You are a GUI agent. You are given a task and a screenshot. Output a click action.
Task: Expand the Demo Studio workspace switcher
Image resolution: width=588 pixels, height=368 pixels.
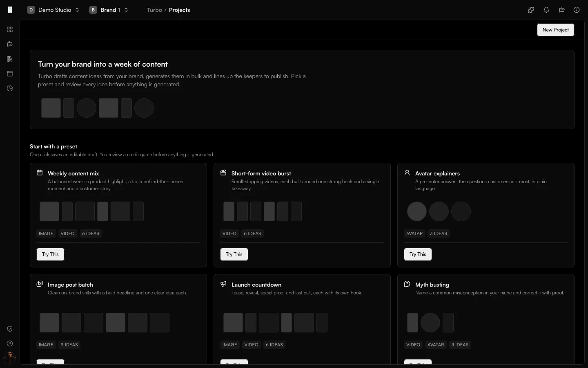coord(53,10)
